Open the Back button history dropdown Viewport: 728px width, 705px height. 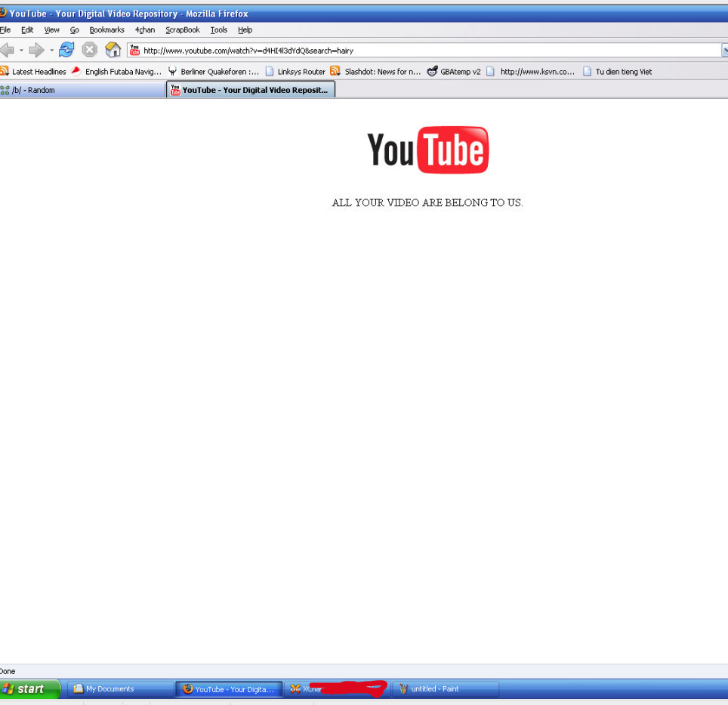(21, 50)
